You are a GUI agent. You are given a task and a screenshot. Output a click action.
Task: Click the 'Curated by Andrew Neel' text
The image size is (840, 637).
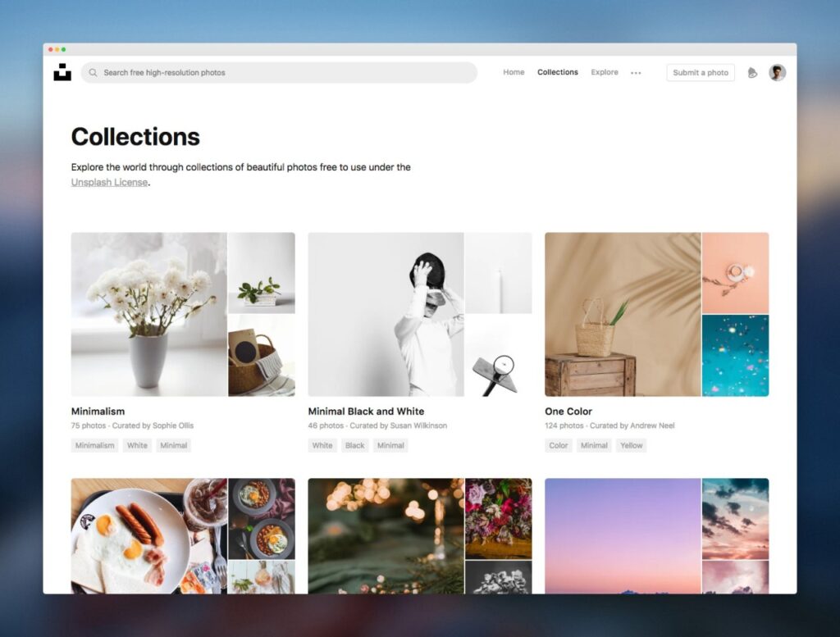632,425
